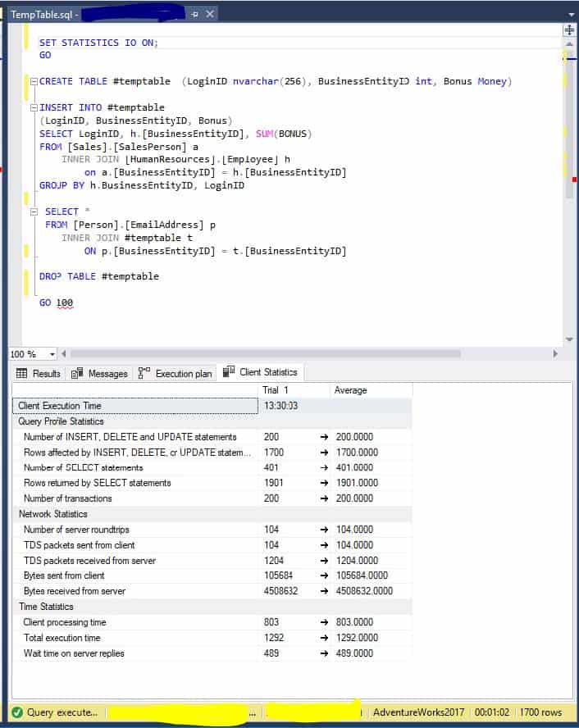Click the 4508632 bytes received value
This screenshot has width=579, height=728.
pos(281,591)
